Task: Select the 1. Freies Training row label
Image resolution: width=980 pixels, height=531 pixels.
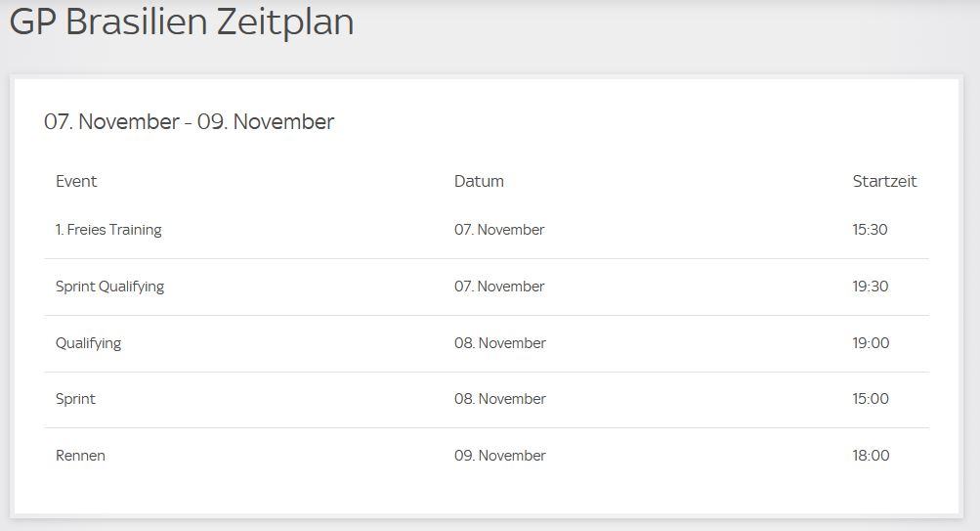Action: click(x=108, y=230)
